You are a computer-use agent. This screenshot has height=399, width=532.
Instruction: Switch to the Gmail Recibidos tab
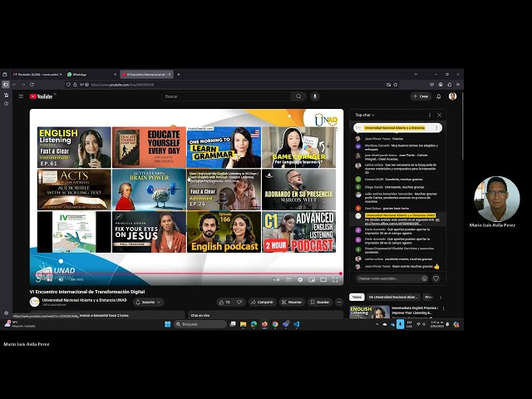point(37,74)
